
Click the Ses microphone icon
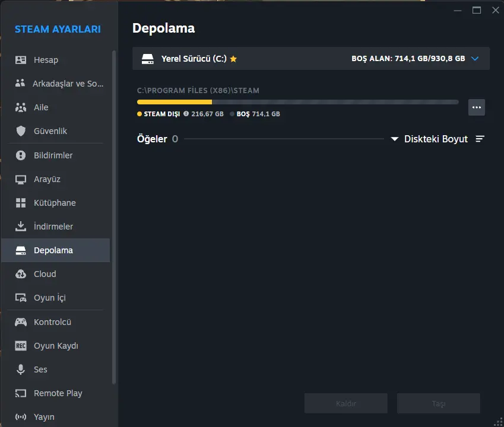(21, 369)
